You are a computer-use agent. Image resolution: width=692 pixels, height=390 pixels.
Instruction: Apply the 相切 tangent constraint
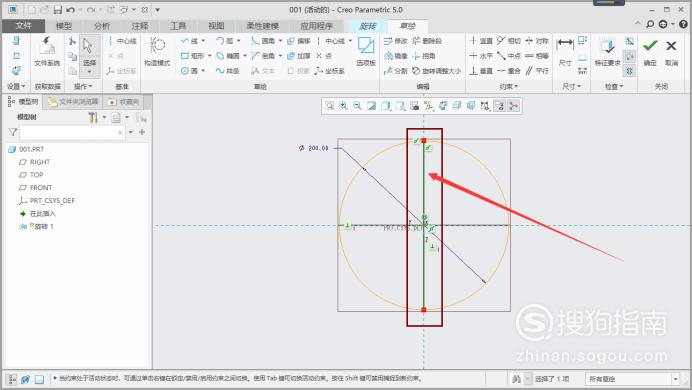508,41
